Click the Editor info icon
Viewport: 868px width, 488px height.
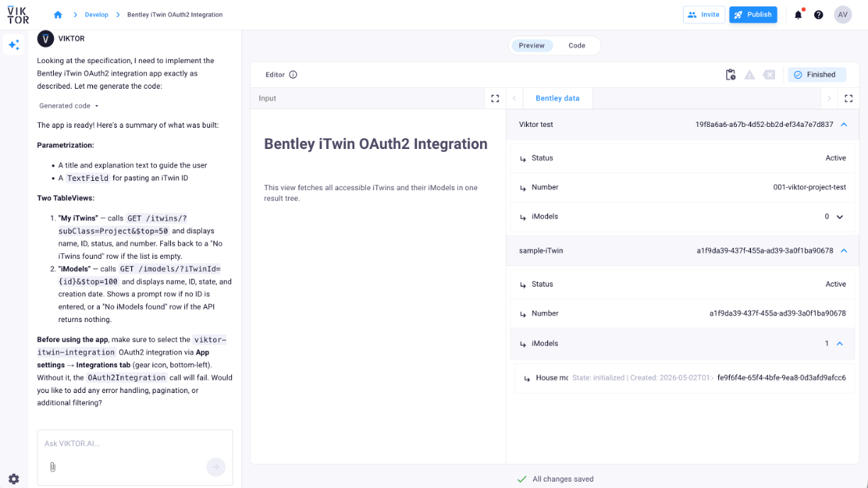coord(293,74)
